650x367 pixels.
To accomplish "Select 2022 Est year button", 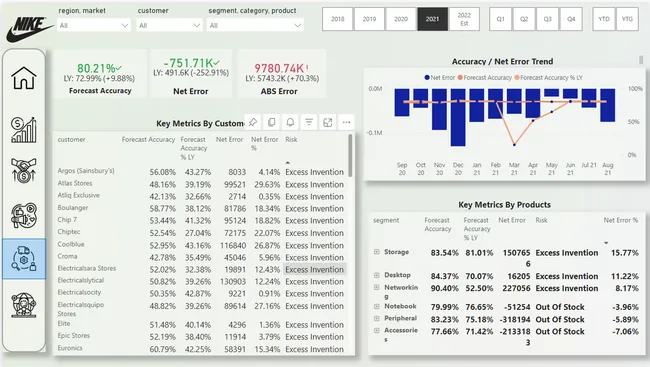I will [464, 19].
